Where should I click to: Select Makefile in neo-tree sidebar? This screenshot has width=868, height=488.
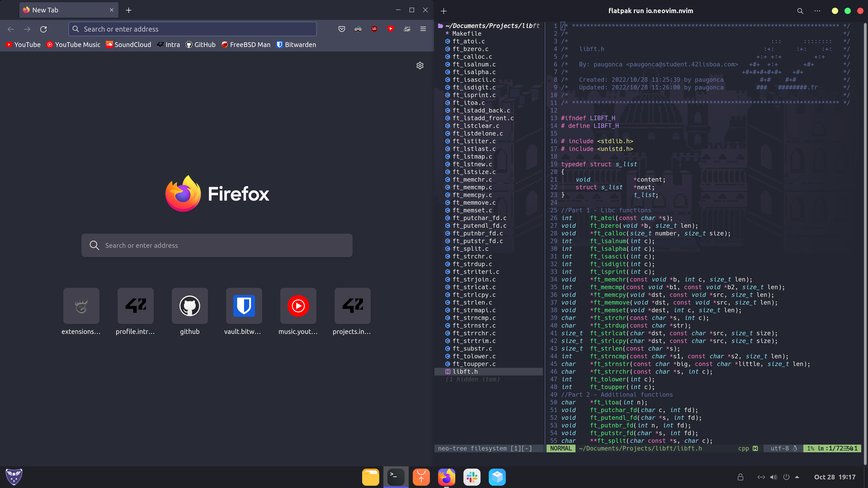pyautogui.click(x=466, y=34)
